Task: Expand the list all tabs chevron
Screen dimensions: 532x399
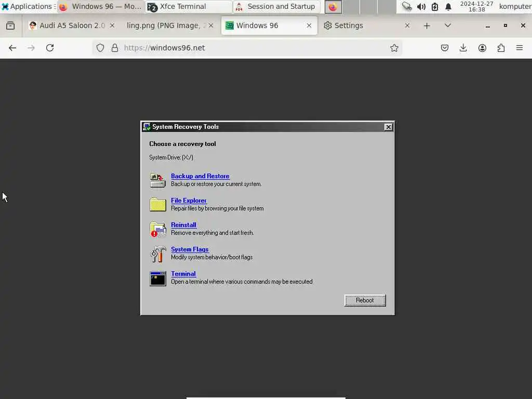Action: tap(448, 25)
